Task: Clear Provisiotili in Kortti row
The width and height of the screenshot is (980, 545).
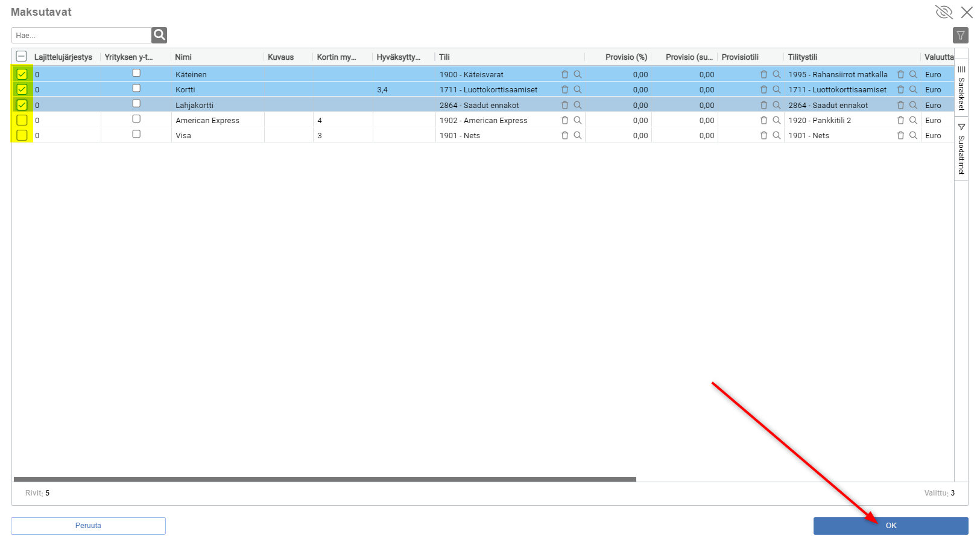Action: [764, 89]
